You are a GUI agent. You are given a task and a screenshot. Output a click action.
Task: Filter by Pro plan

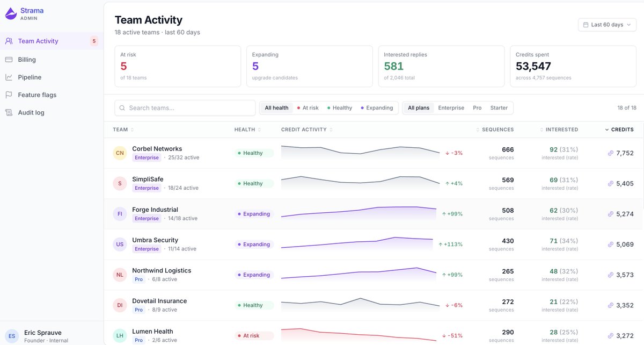pos(477,108)
